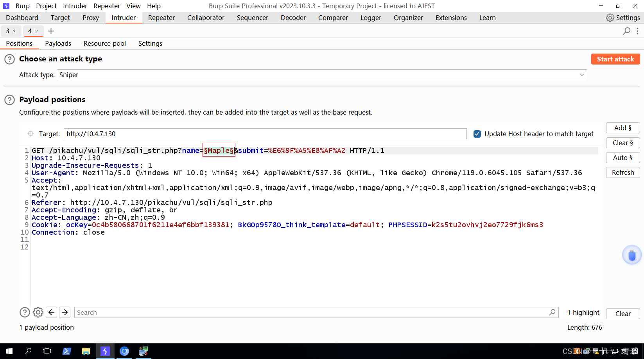Click the Refresh button

(x=623, y=172)
